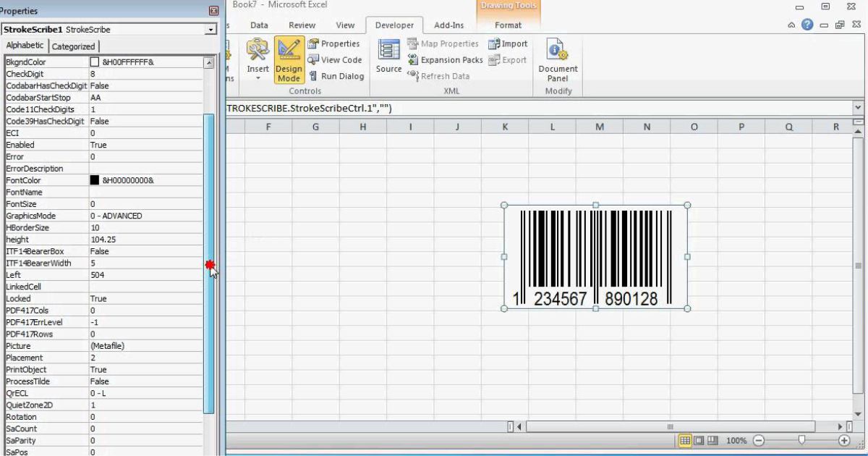Click in the formula bar
Viewport: 868px width, 456px height.
coord(539,108)
